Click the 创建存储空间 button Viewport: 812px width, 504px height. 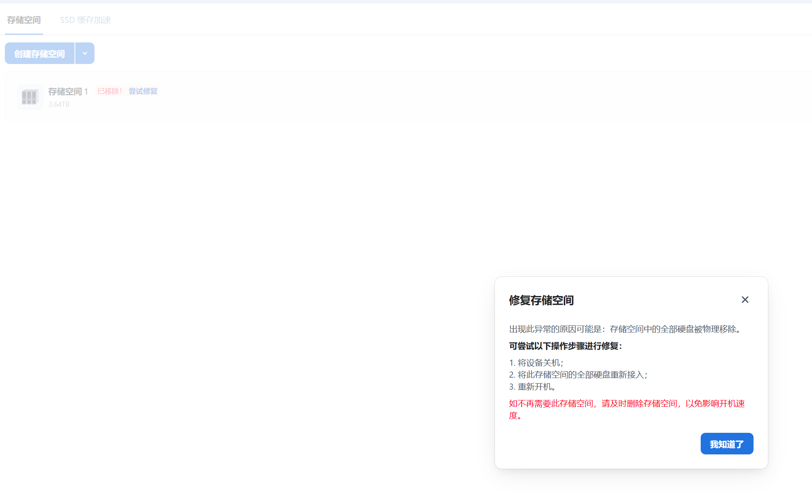[39, 53]
